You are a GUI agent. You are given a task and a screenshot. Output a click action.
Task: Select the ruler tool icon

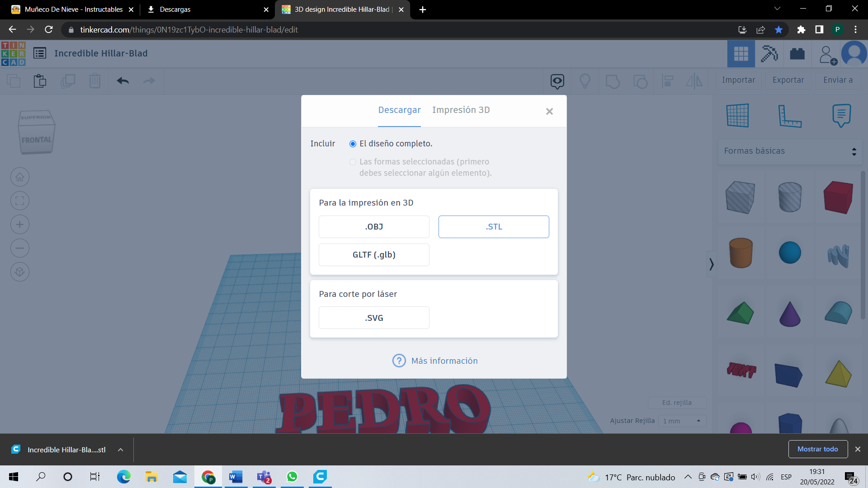[789, 116]
